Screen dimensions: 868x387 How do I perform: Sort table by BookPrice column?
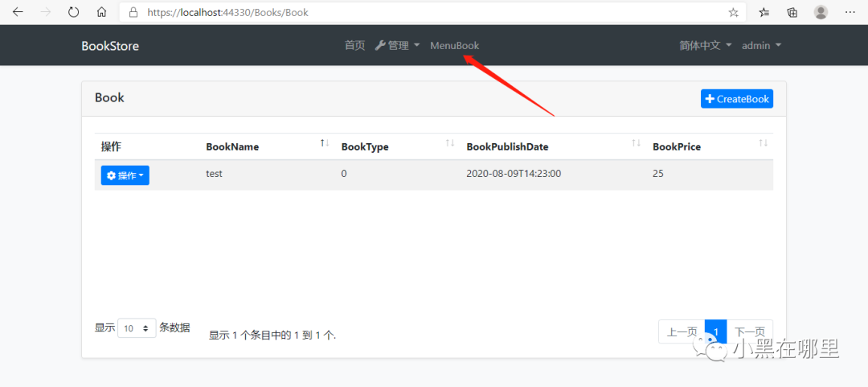[710, 147]
